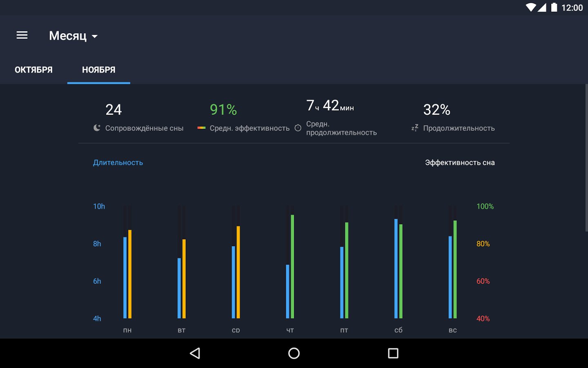
Task: Click the green efficiency bar for чт
Action: point(292,267)
